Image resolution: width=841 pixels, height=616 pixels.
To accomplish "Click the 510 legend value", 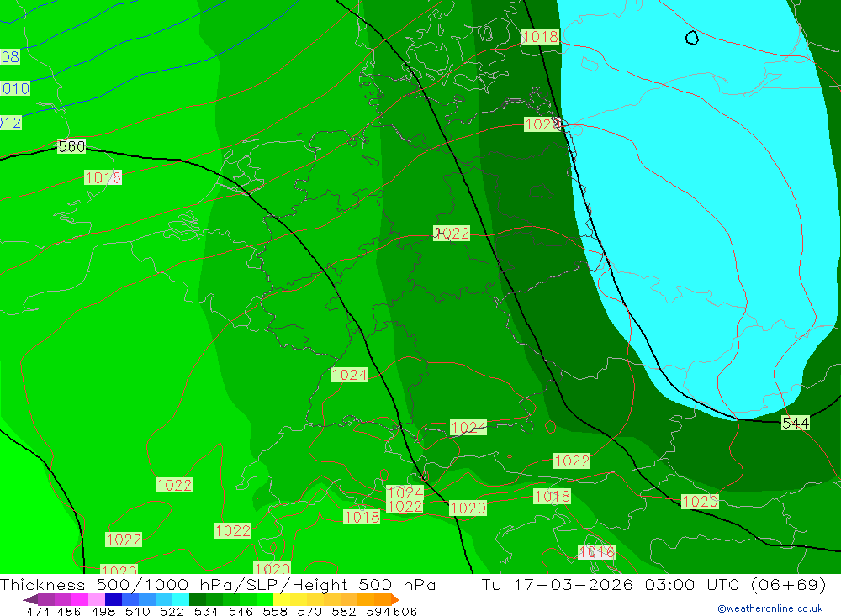I will pyautogui.click(x=138, y=611).
